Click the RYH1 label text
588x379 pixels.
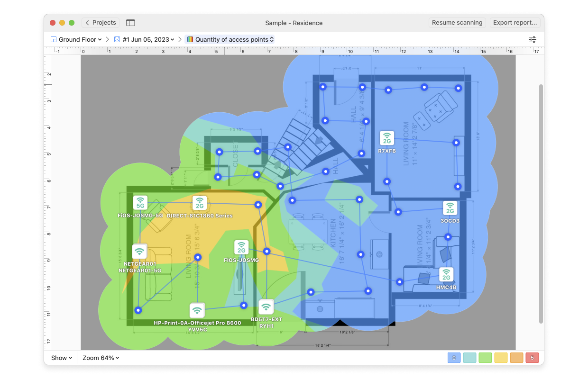point(266,326)
